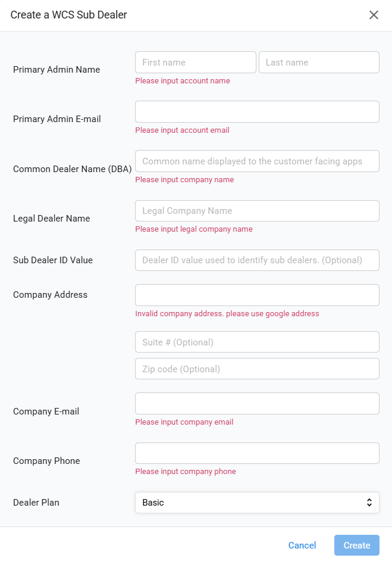Close the Create a WCS Sub Dealer dialog

pos(374,15)
